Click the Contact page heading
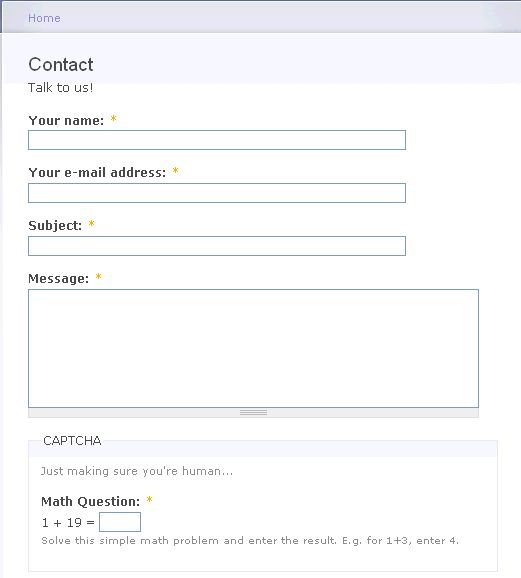 [x=61, y=65]
